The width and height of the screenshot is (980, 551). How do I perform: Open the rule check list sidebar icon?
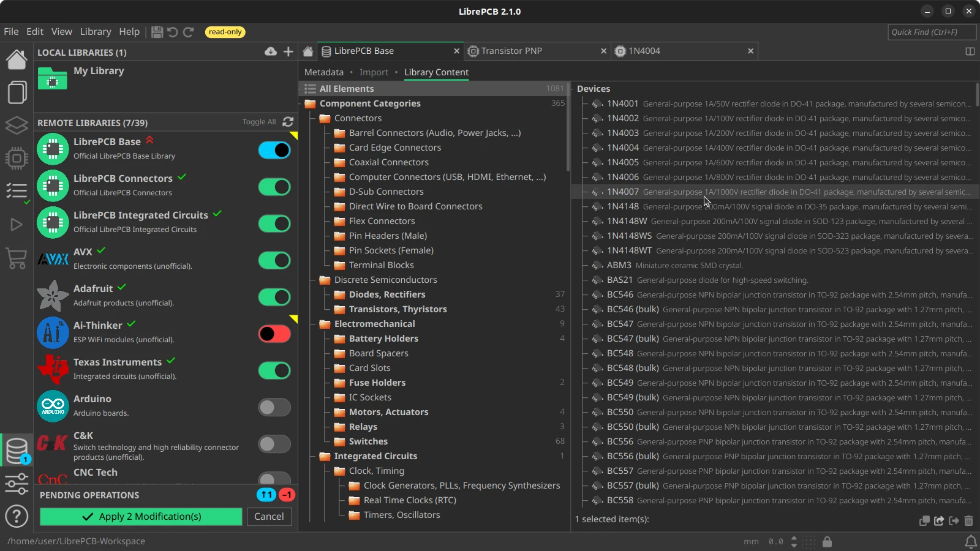coord(17,192)
